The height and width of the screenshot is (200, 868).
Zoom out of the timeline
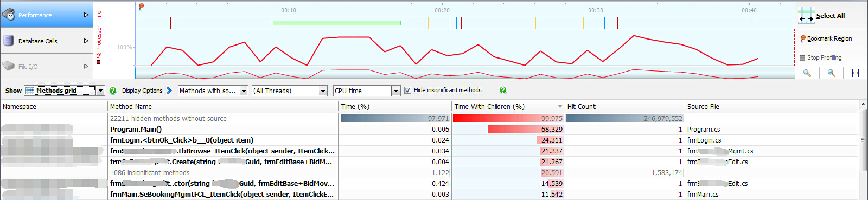coord(831,73)
